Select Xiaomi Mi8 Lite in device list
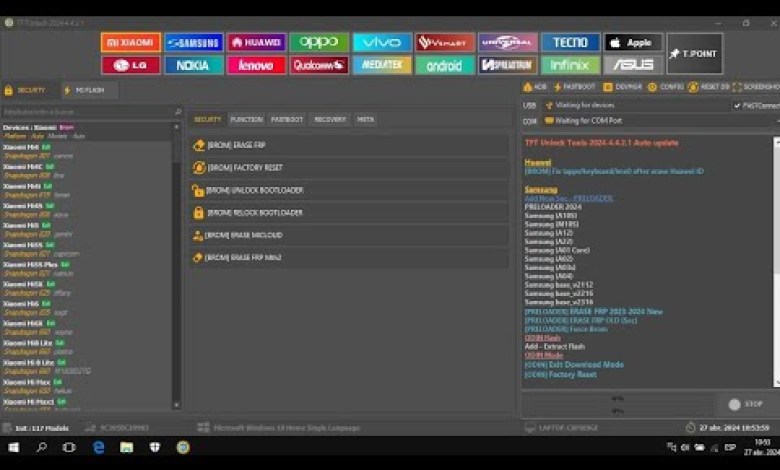Viewport: 780px width, 470px height. [x=87, y=347]
